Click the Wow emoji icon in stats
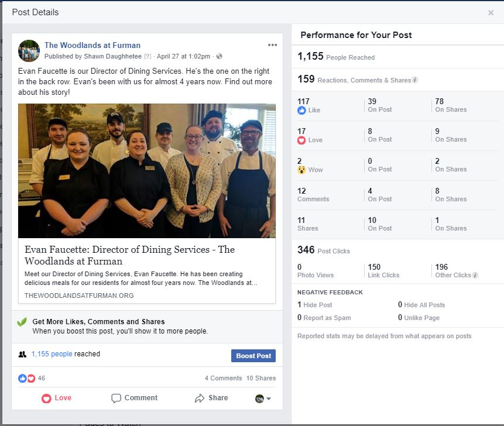 click(301, 170)
